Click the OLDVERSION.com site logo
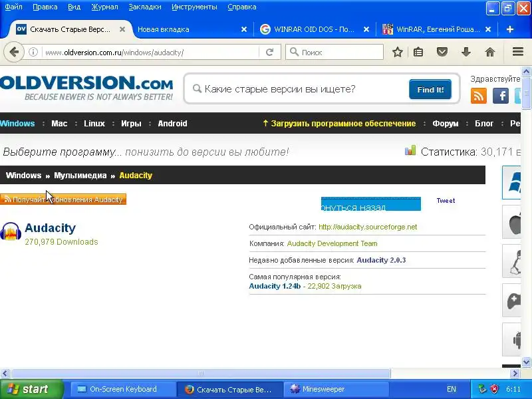Image resolution: width=532 pixels, height=399 pixels. point(86,88)
